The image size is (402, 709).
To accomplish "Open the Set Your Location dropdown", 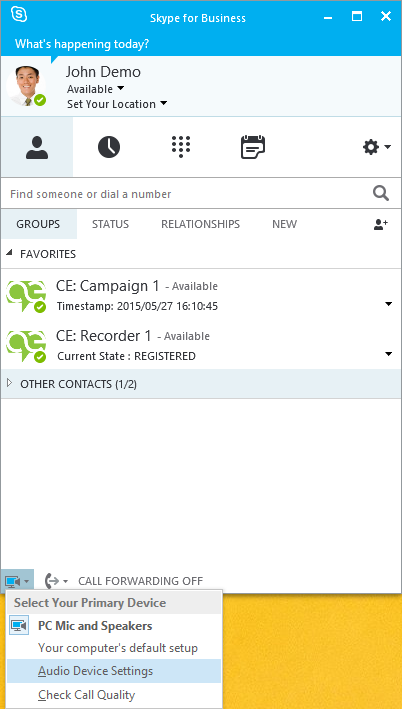I will pos(117,104).
